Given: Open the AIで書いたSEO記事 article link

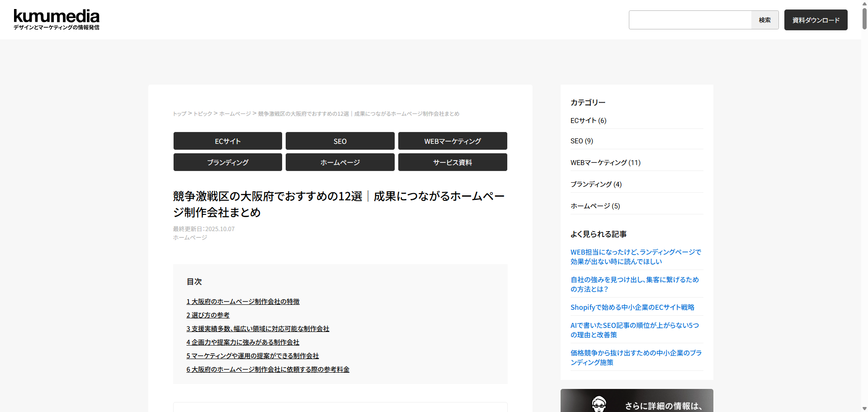Looking at the screenshot, I should tap(634, 330).
